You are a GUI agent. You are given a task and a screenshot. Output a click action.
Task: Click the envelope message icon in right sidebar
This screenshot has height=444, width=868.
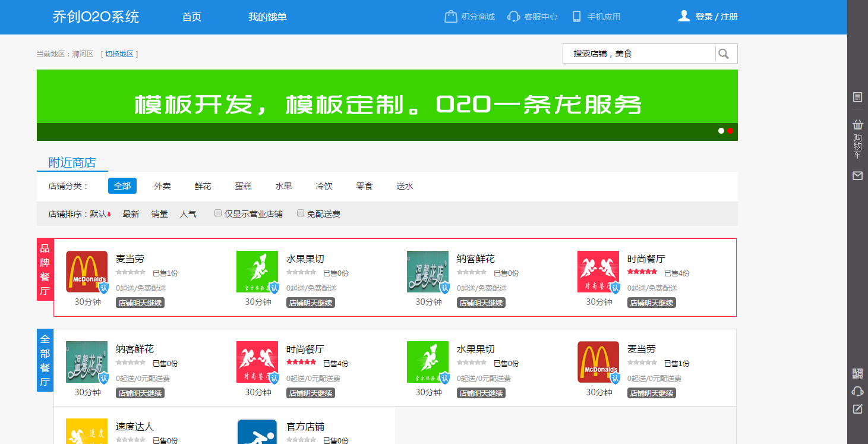pos(857,175)
